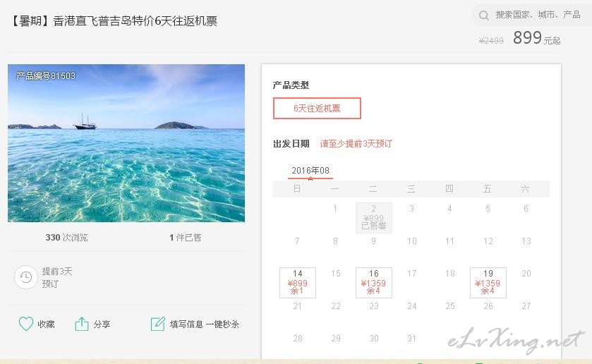Image resolution: width=592 pixels, height=364 pixels.
Task: Click calendar date 31
Action: (x=412, y=339)
